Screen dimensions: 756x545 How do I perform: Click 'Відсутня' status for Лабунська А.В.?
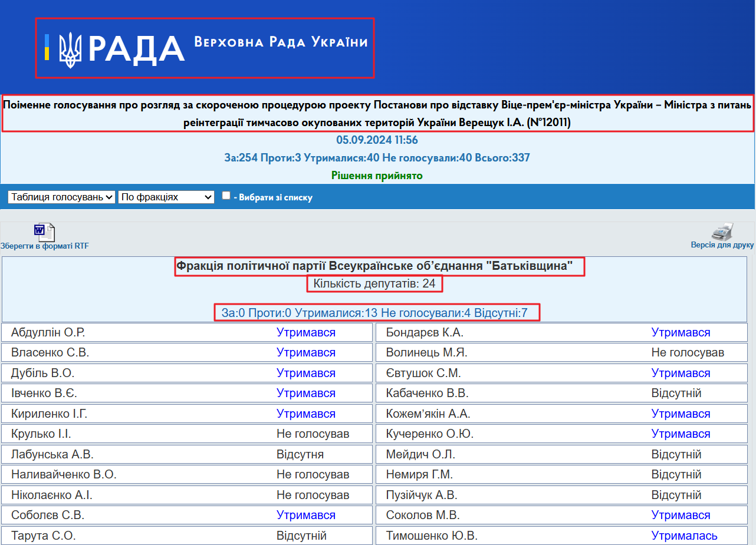tap(300, 455)
